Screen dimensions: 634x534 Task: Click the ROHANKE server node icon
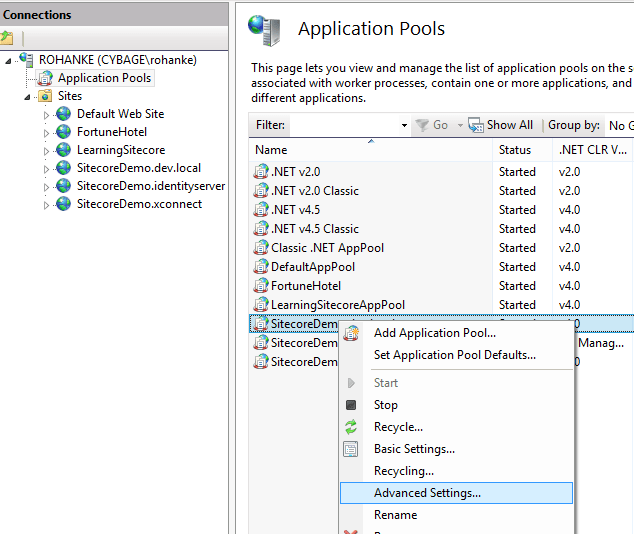[26, 60]
